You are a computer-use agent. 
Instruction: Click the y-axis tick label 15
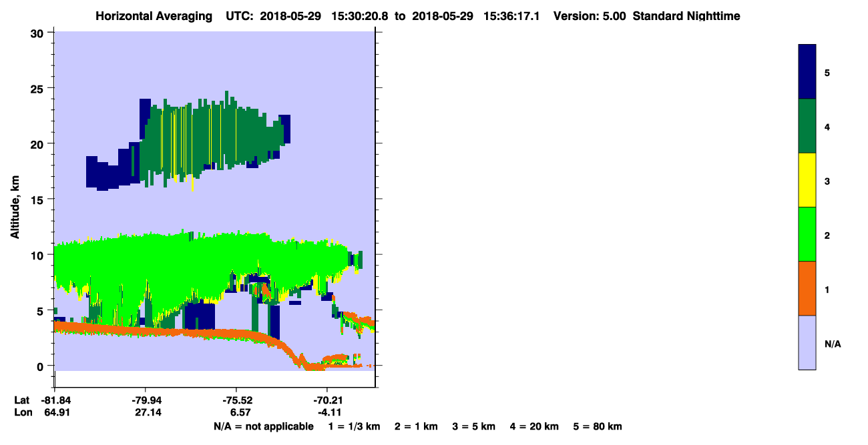tap(39, 199)
